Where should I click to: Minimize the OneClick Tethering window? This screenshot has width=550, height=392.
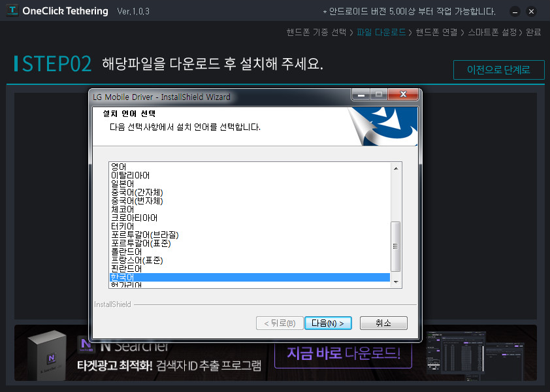click(x=515, y=12)
